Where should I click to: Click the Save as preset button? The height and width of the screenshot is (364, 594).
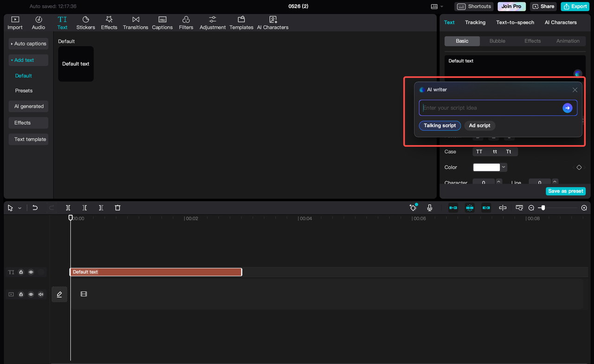(566, 191)
